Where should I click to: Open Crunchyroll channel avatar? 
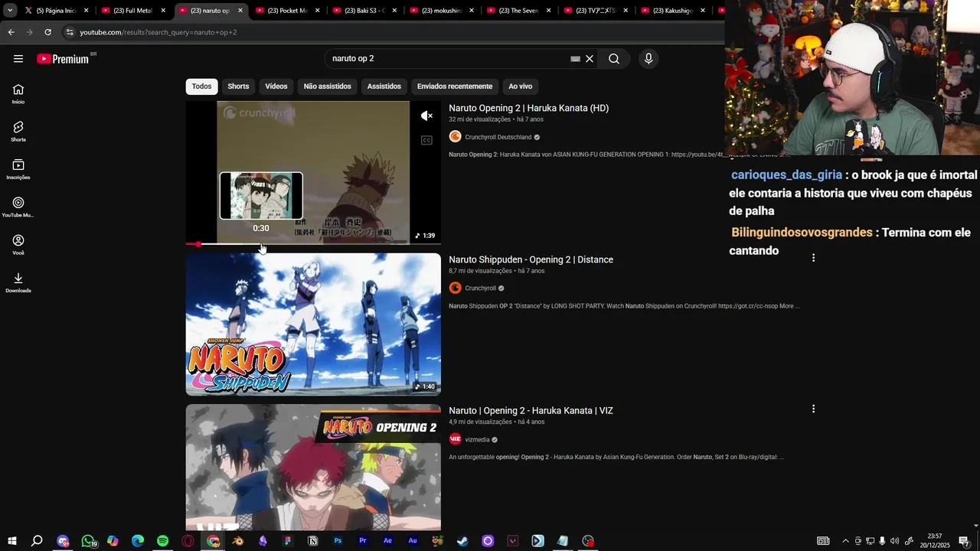[455, 288]
